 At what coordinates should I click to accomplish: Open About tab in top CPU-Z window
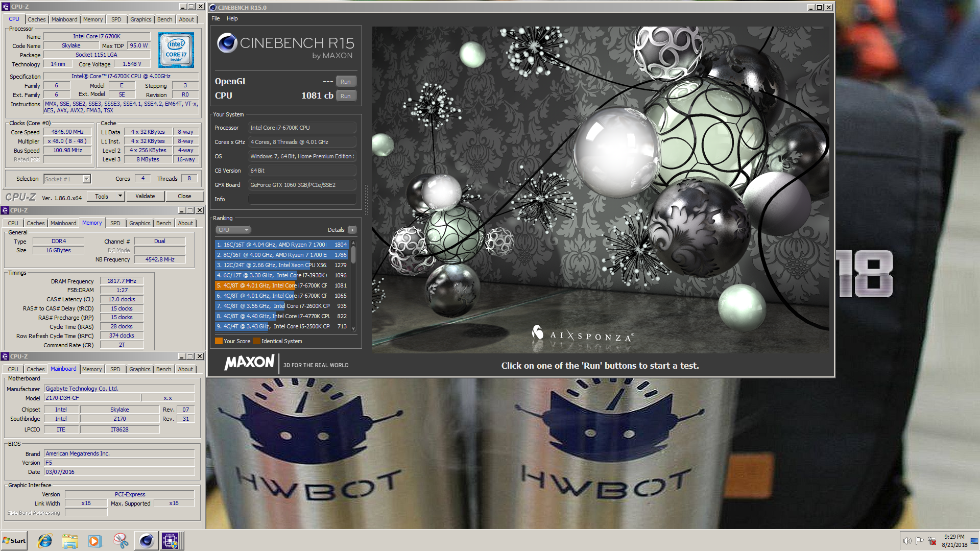pyautogui.click(x=186, y=19)
